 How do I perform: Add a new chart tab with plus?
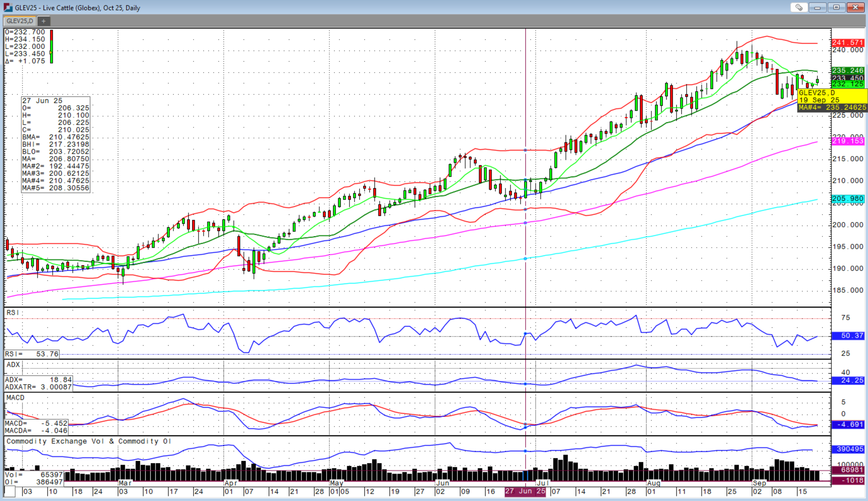[44, 21]
